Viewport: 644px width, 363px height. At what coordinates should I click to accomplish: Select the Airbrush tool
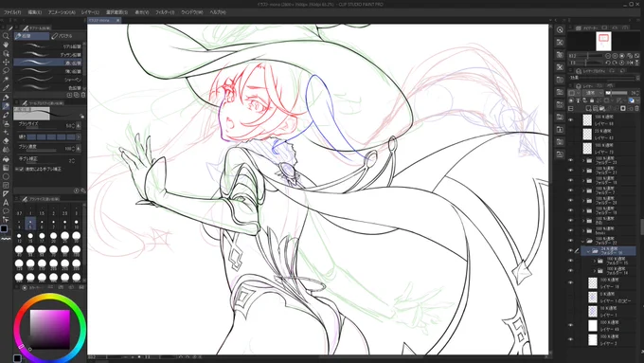tap(6, 124)
